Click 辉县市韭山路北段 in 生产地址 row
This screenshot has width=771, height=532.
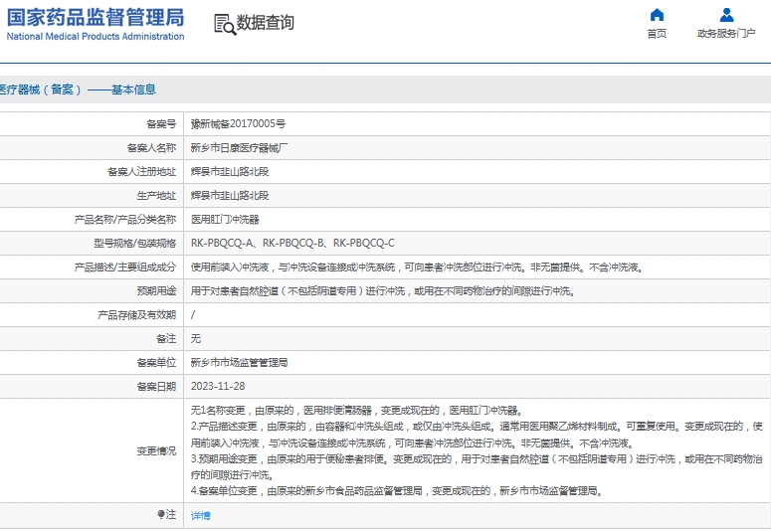230,196
